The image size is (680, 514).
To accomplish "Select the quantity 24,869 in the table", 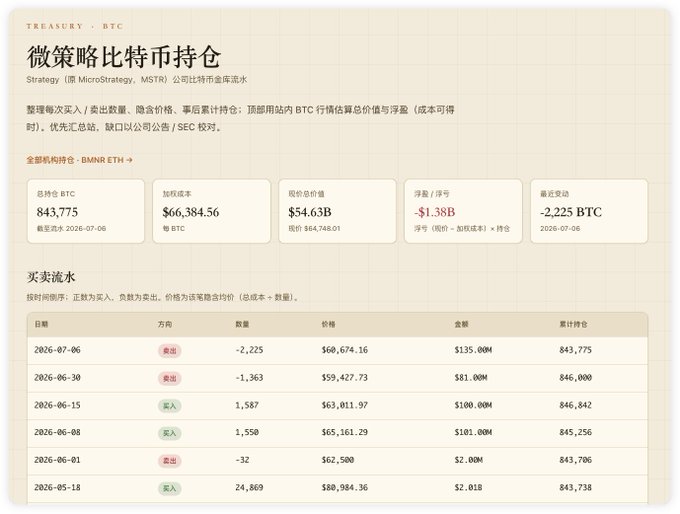I will coord(249,488).
